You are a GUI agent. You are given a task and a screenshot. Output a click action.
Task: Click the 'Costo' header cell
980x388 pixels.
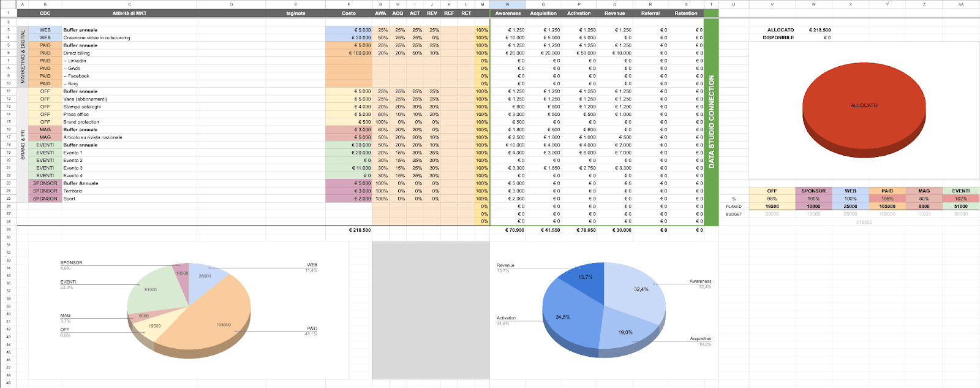point(349,13)
